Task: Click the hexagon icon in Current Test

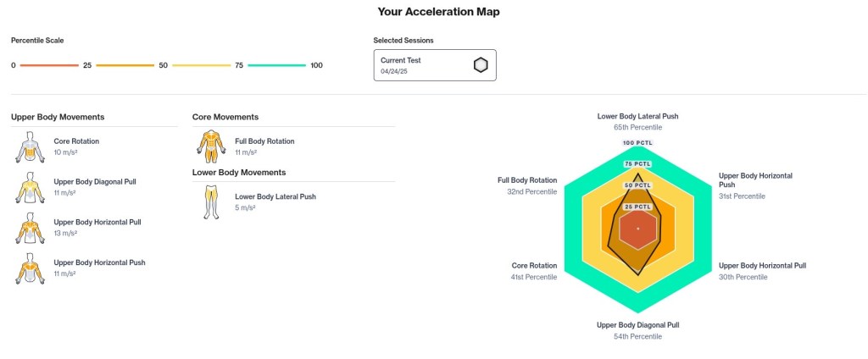Action: 481,65
